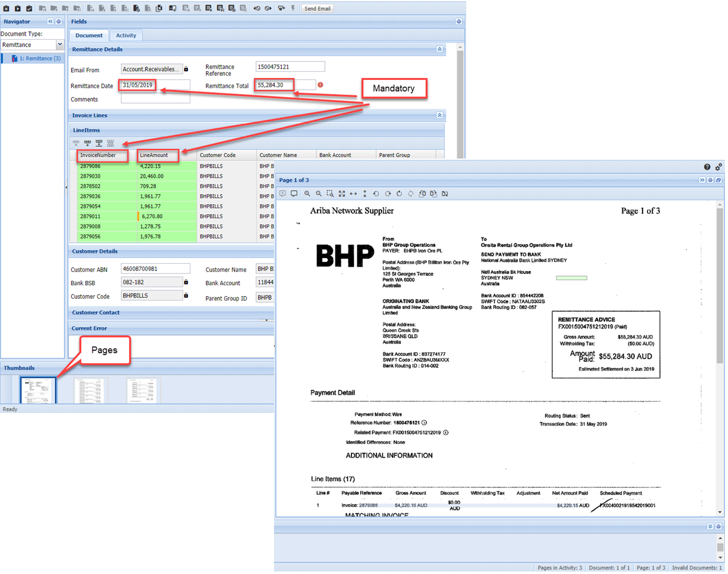Select the Document tab
The image size is (728, 574).
pyautogui.click(x=88, y=35)
